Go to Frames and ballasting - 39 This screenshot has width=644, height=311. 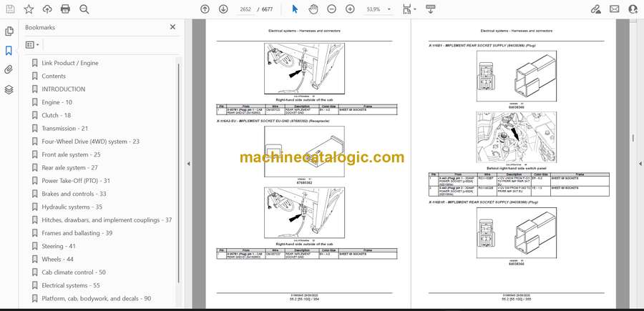[x=77, y=233]
